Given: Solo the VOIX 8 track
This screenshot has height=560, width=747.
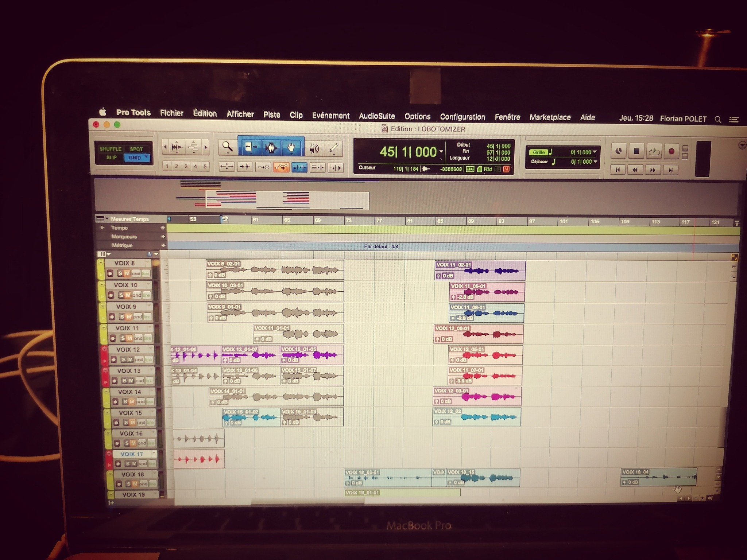Looking at the screenshot, I should click(x=120, y=273).
